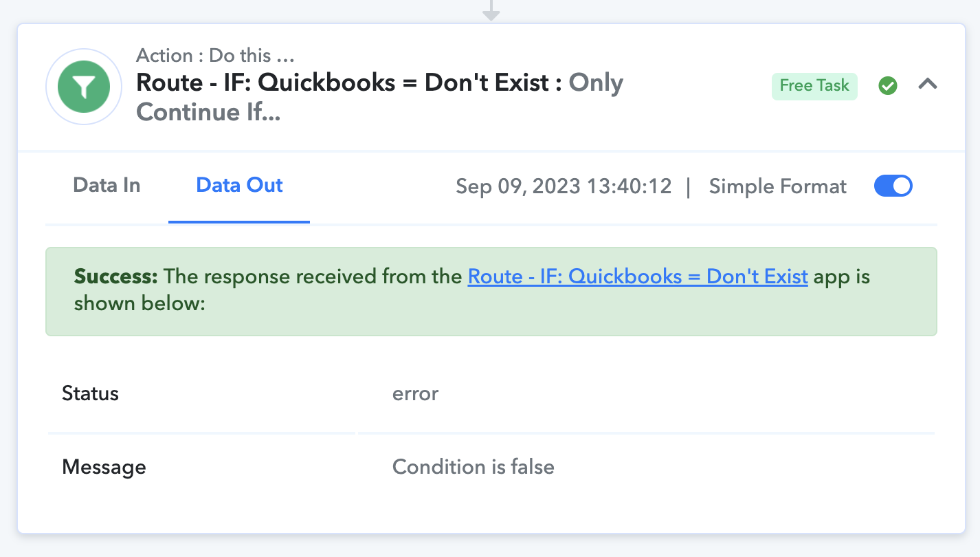The image size is (980, 557).
Task: Click the 'Action : Do this ...' label
Action: [x=215, y=55]
